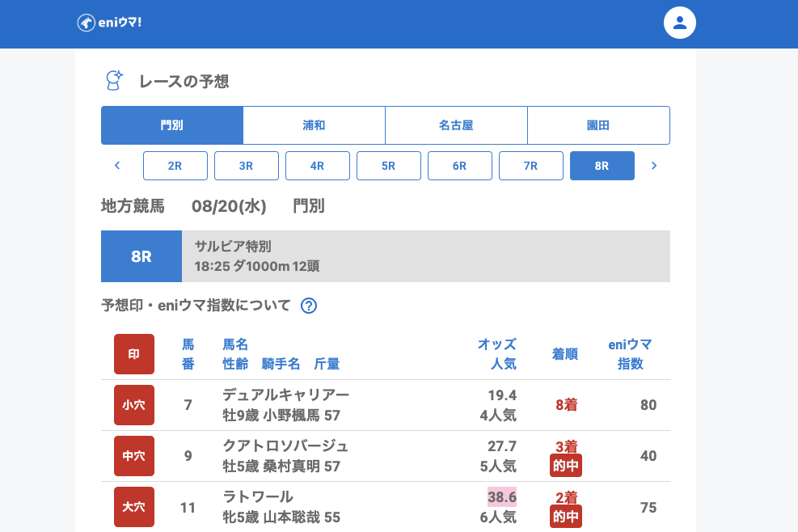Switch to the 名古屋 racetrack tab
Screen dimensions: 798x532
click(456, 125)
